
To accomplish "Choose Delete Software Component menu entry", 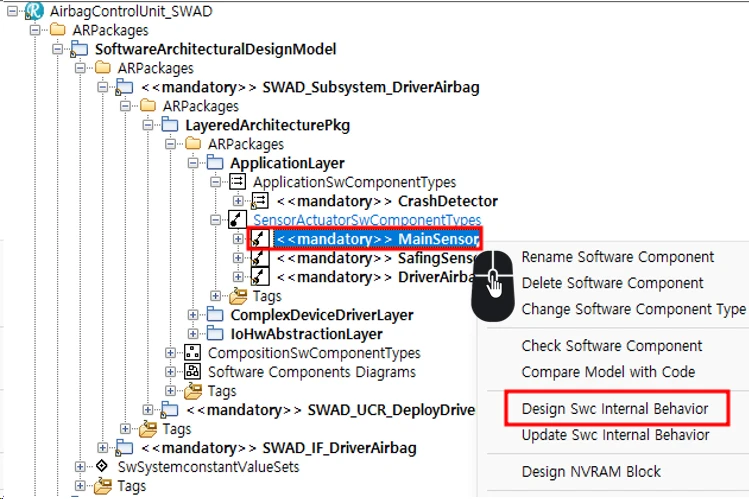I will 612,283.
